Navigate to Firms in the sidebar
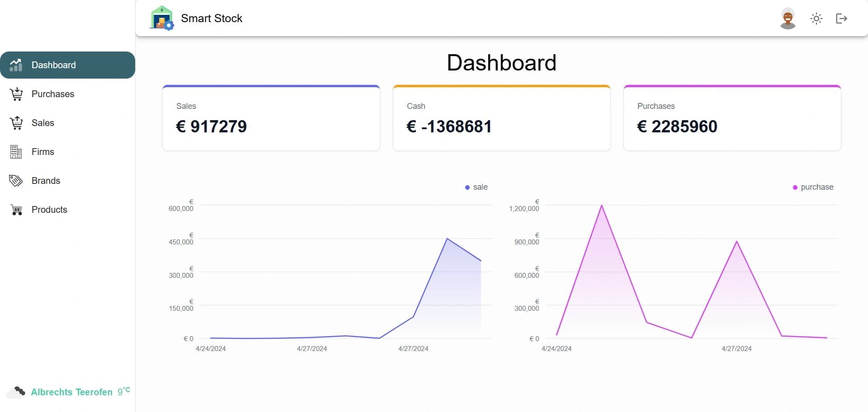The height and width of the screenshot is (412, 868). click(43, 152)
